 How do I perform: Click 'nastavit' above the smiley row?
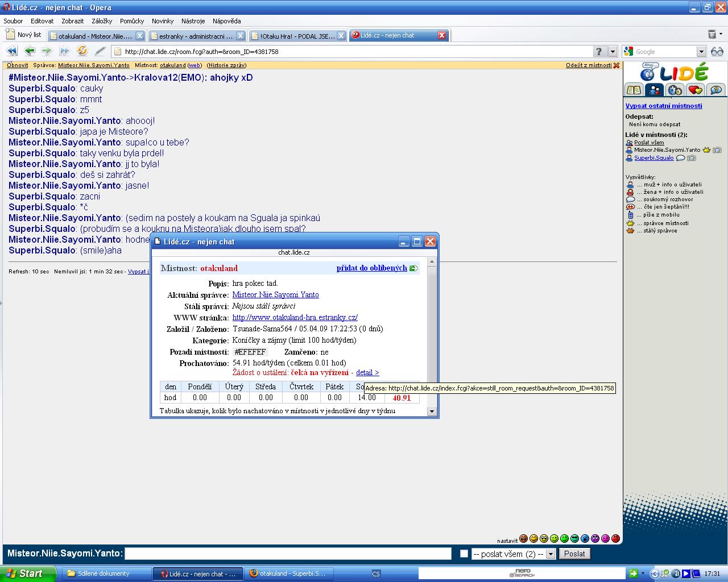pyautogui.click(x=507, y=541)
